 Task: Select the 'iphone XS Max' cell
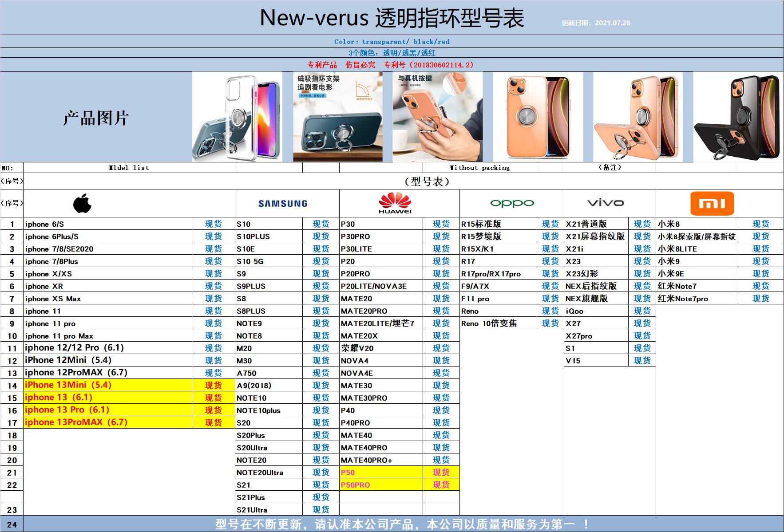point(107,298)
